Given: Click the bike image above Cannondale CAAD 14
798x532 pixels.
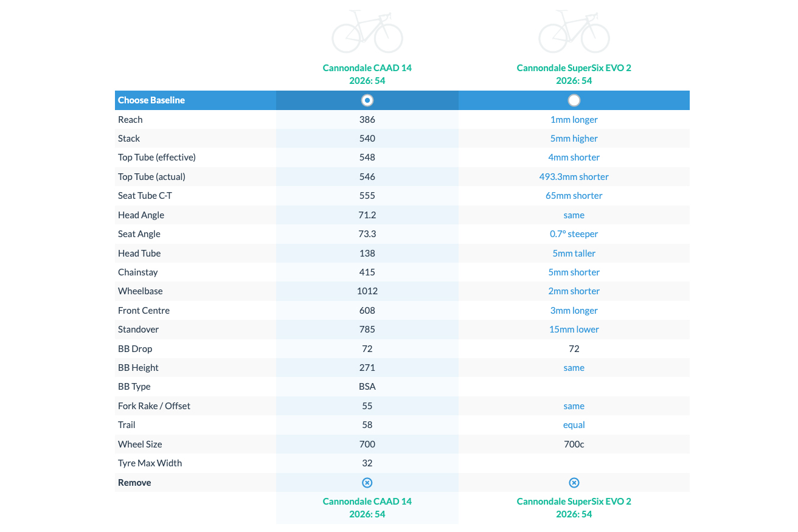Looking at the screenshot, I should (x=367, y=31).
